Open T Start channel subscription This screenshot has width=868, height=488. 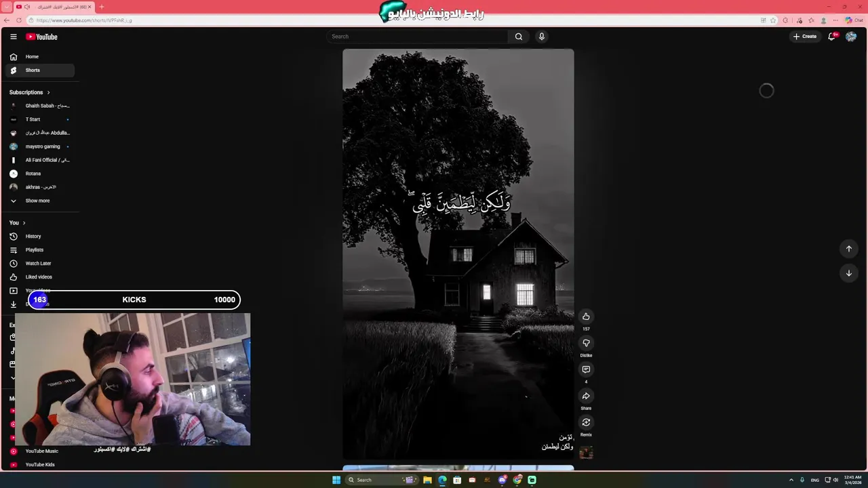(x=41, y=119)
